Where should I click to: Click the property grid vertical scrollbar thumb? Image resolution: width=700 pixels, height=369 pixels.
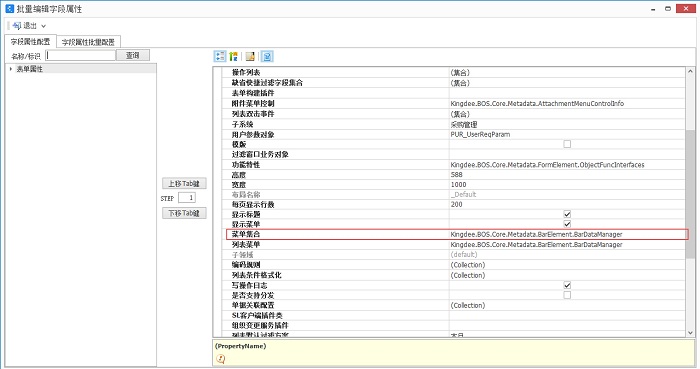[690, 194]
